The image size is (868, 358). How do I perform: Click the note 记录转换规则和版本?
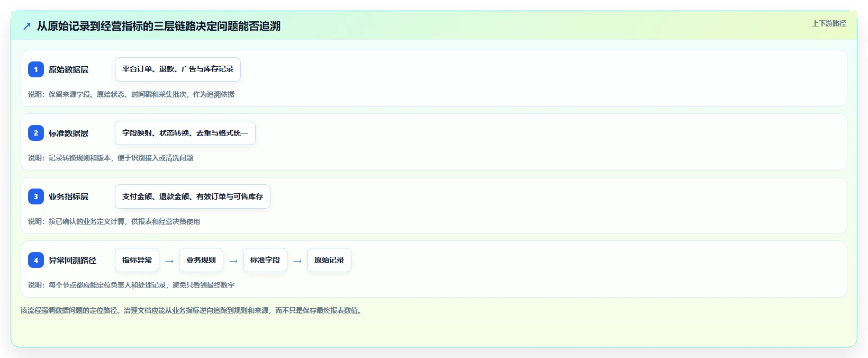(111, 158)
